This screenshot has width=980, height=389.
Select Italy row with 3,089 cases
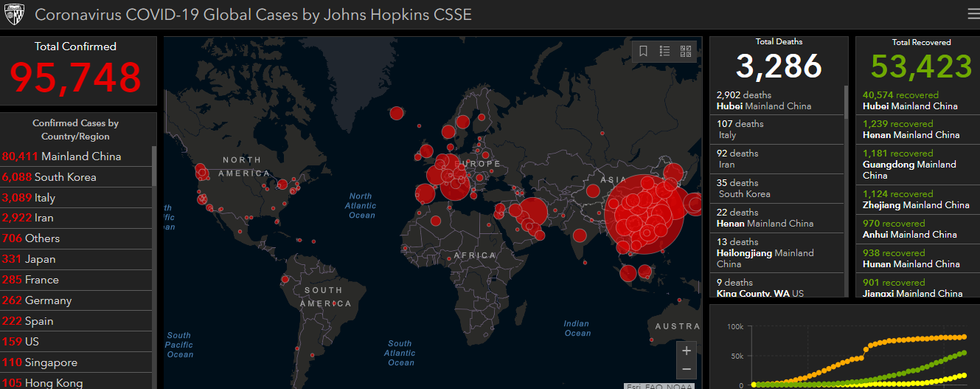(x=76, y=198)
